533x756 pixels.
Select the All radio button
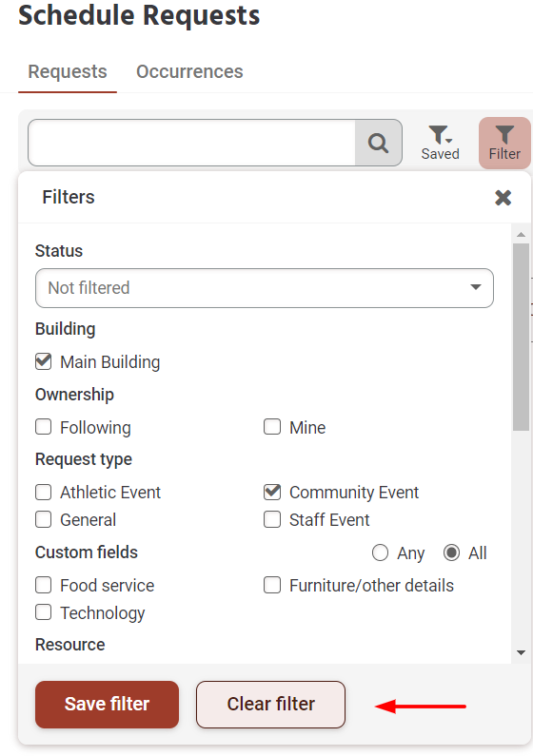click(x=451, y=552)
